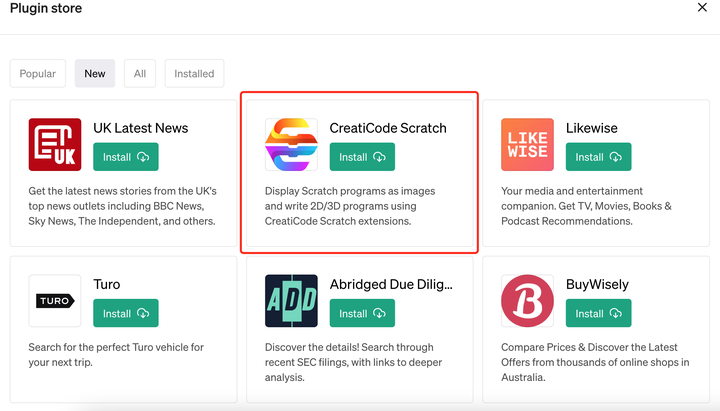
Task: Click the Likewise plugin logo
Action: 527,145
